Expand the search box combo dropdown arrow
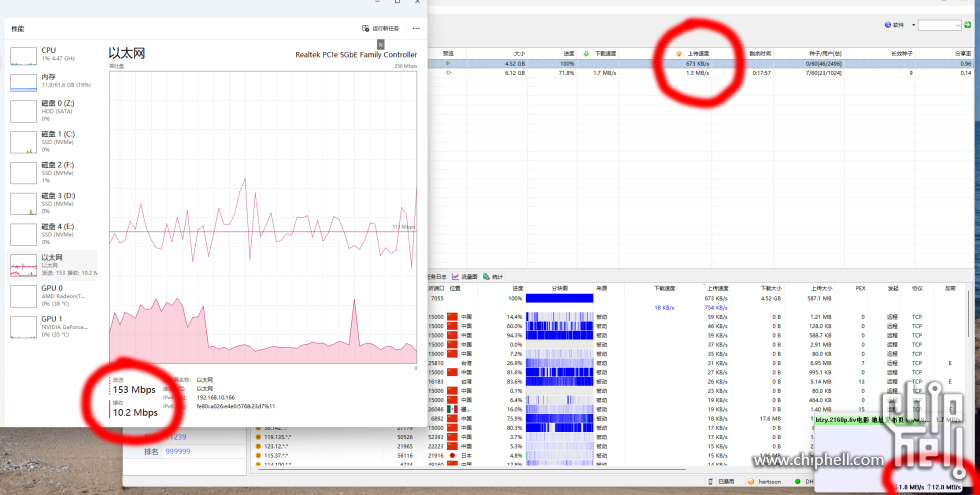The image size is (980, 495). pyautogui.click(x=957, y=25)
